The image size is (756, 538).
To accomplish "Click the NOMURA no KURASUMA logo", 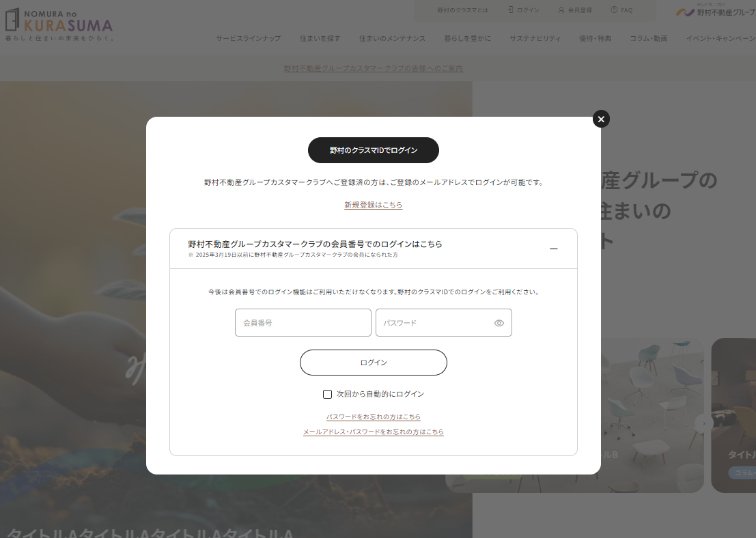I will click(x=59, y=24).
